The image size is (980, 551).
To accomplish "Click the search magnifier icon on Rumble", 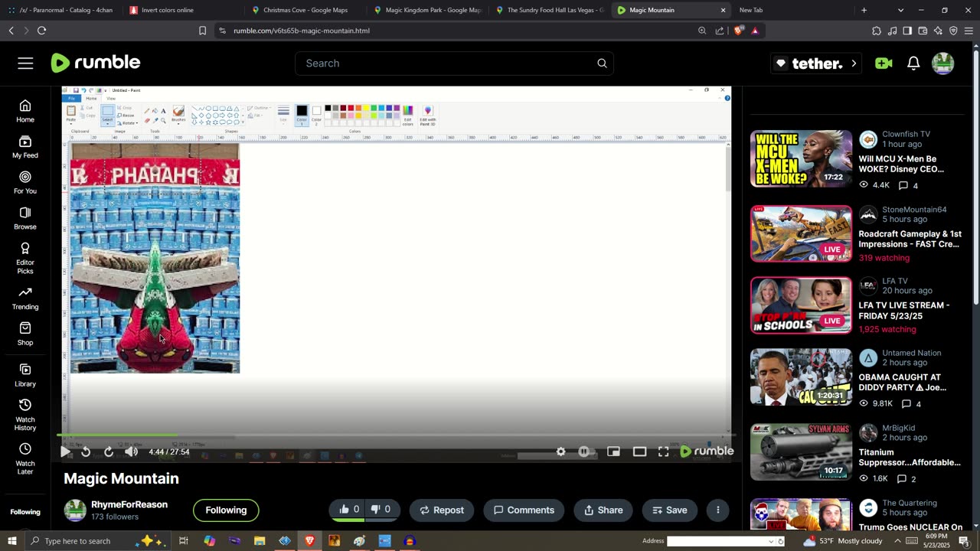I will (x=602, y=64).
